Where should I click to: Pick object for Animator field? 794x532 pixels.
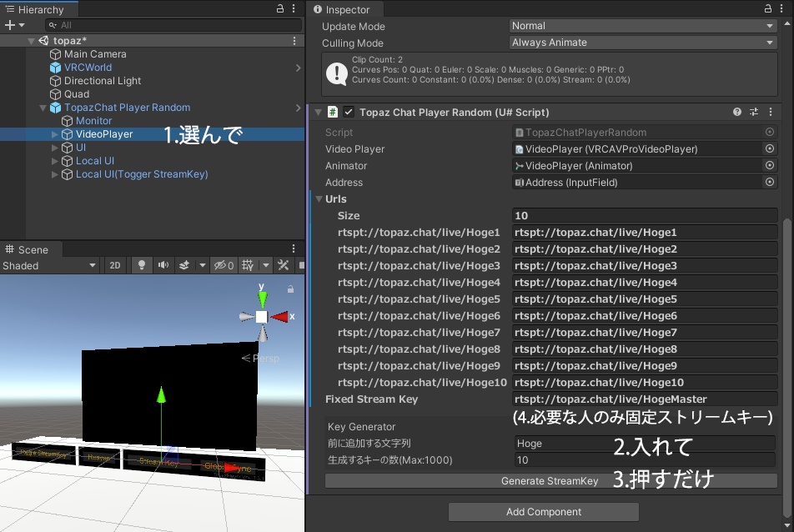click(770, 166)
